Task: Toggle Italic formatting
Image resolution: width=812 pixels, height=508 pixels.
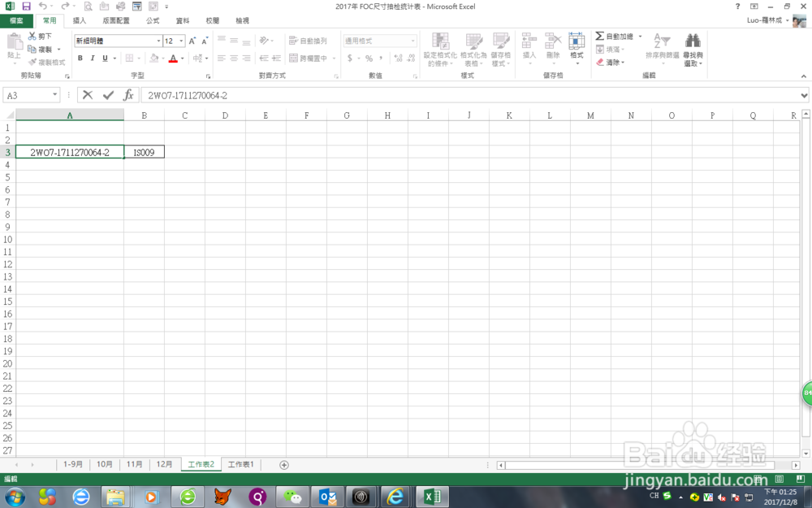Action: 93,58
